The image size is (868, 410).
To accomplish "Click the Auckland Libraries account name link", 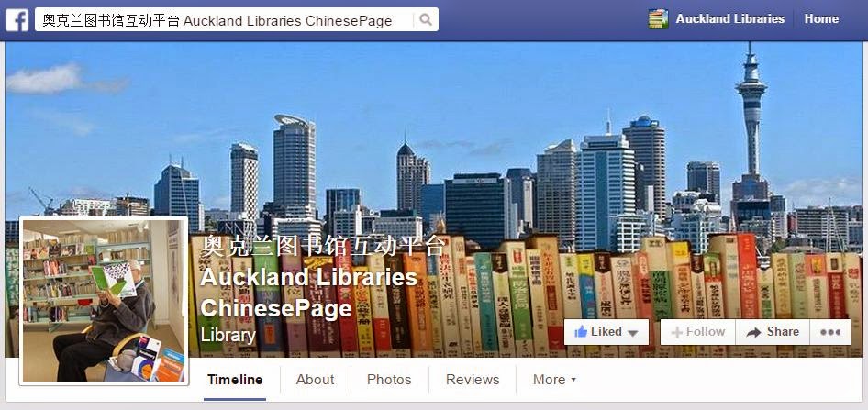I will pos(729,19).
